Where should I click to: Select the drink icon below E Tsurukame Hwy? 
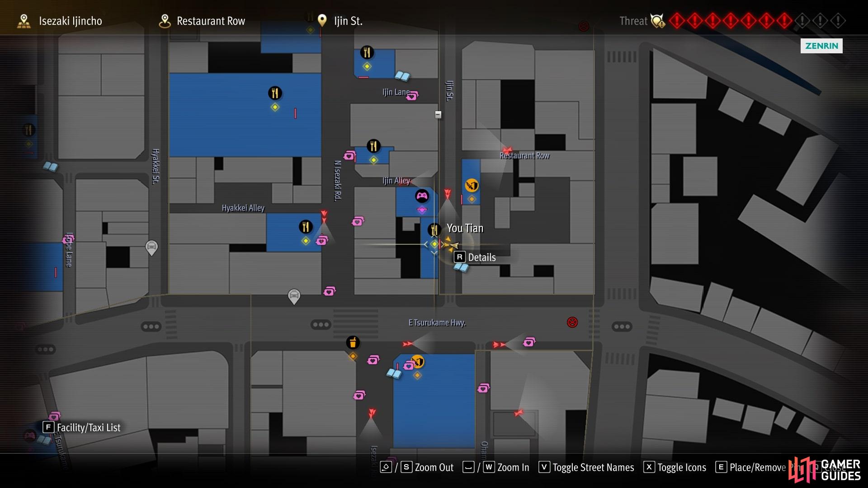(x=353, y=343)
